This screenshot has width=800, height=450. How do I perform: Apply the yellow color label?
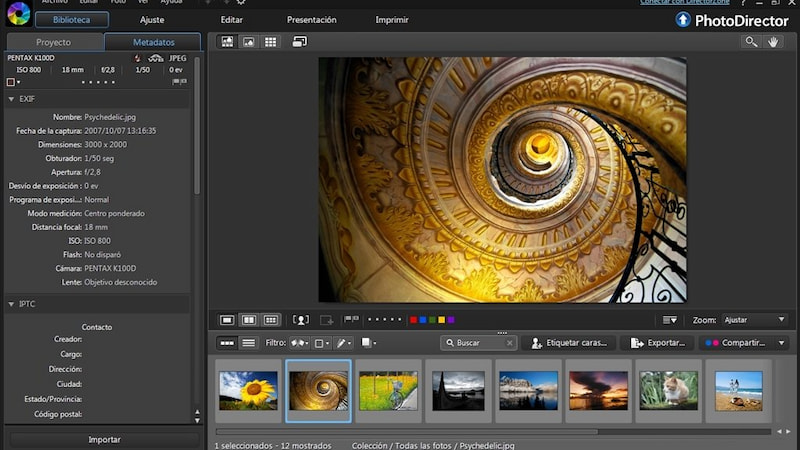coord(441,320)
